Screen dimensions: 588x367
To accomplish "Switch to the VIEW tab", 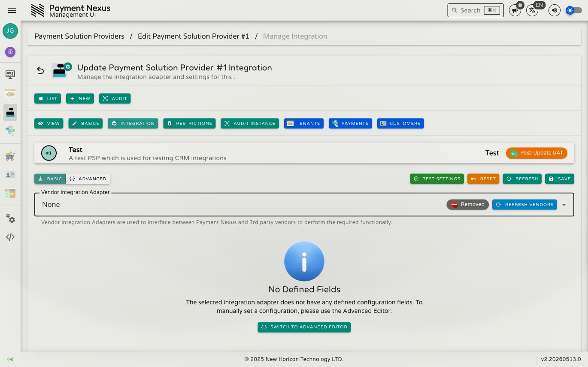I will [49, 124].
